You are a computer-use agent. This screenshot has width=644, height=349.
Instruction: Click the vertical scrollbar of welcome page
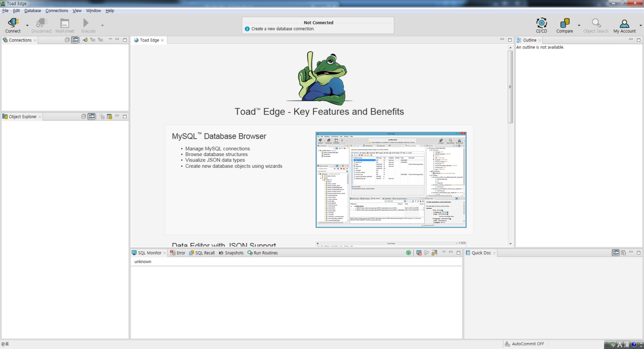(x=510, y=86)
